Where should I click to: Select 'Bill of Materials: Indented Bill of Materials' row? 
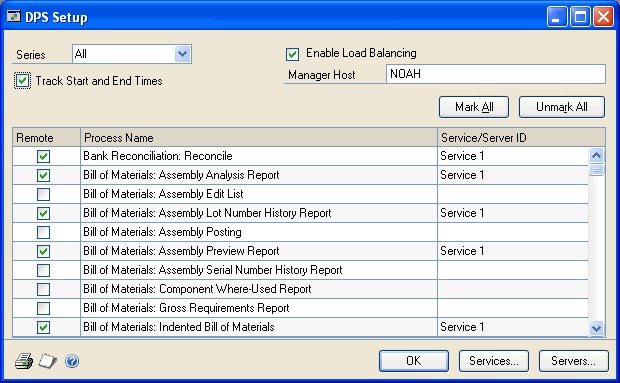tap(259, 327)
